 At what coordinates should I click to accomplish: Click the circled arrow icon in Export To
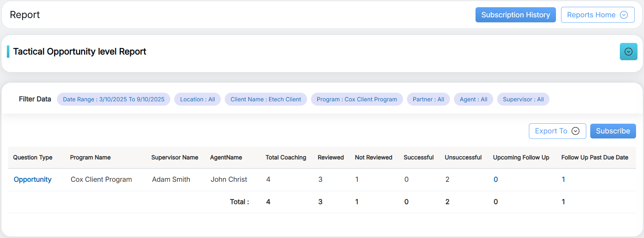575,131
